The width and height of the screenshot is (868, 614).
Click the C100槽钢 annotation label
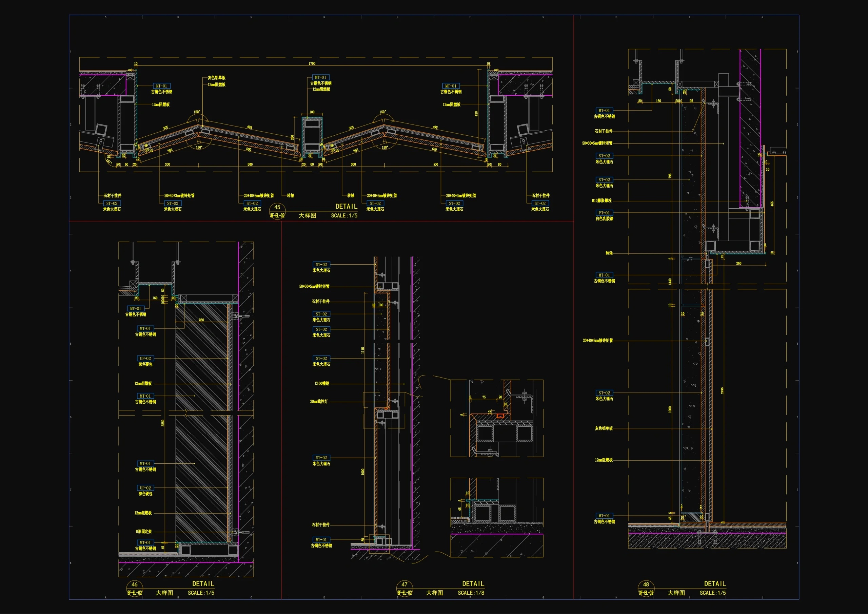coord(322,383)
